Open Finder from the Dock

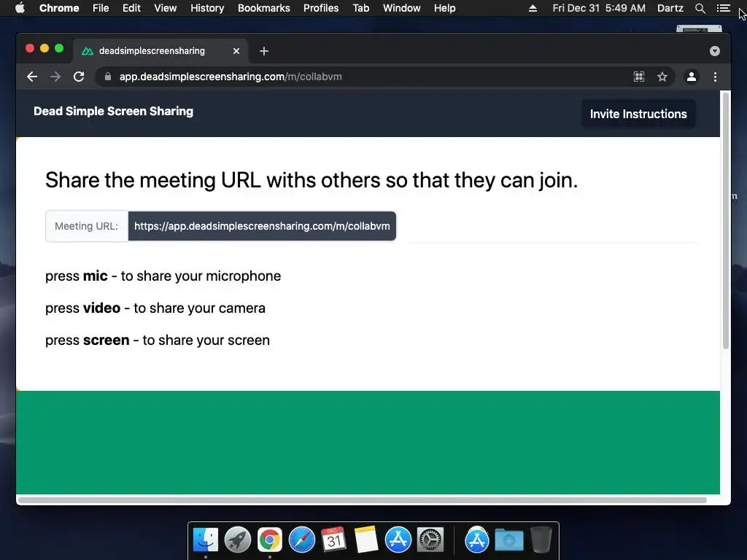(x=206, y=540)
